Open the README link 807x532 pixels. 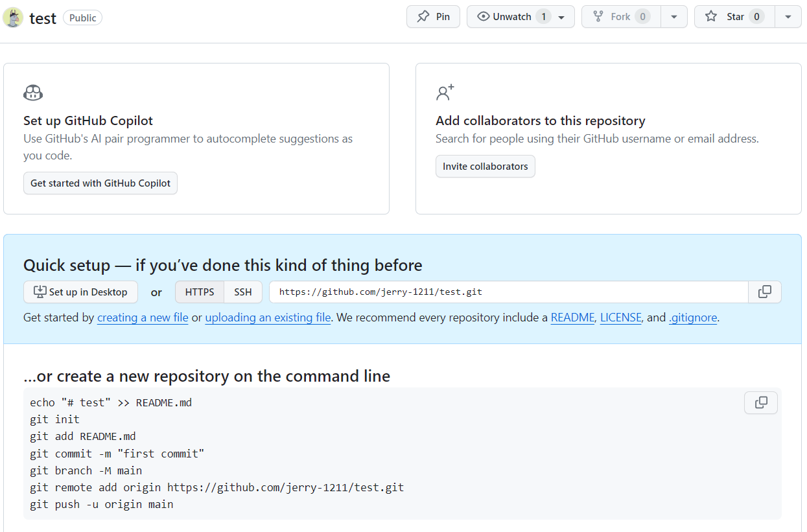[x=572, y=318]
